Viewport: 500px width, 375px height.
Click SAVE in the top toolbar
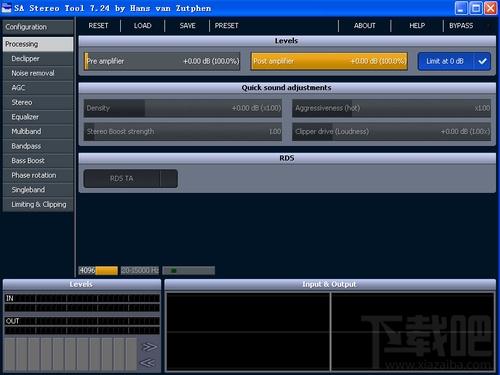point(187,26)
